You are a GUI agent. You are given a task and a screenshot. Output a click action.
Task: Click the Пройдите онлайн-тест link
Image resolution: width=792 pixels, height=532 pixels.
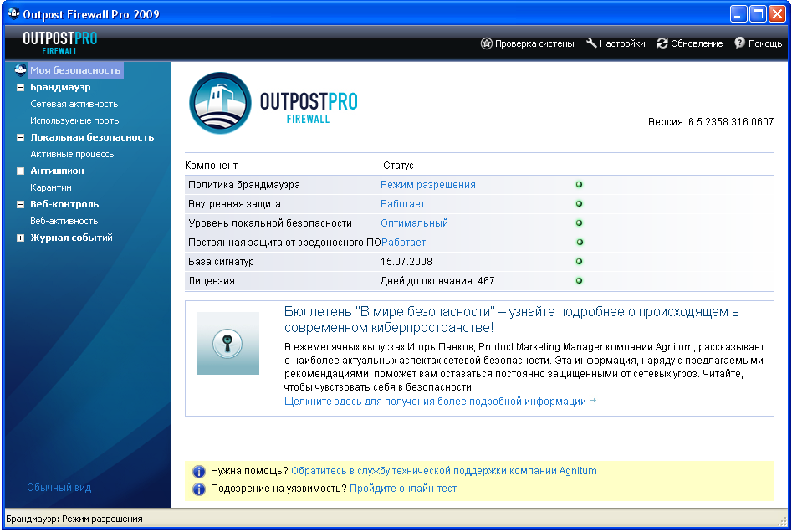(403, 488)
